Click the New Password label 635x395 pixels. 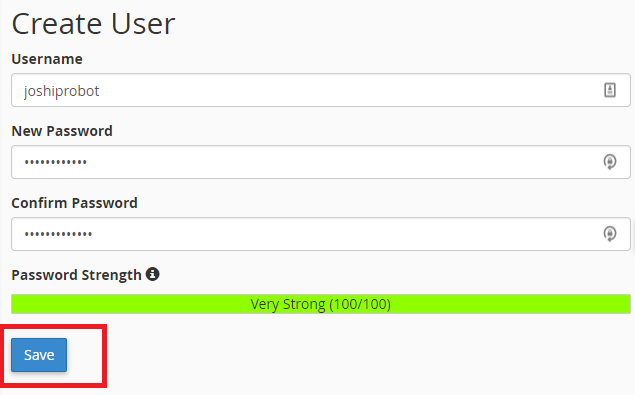62,131
